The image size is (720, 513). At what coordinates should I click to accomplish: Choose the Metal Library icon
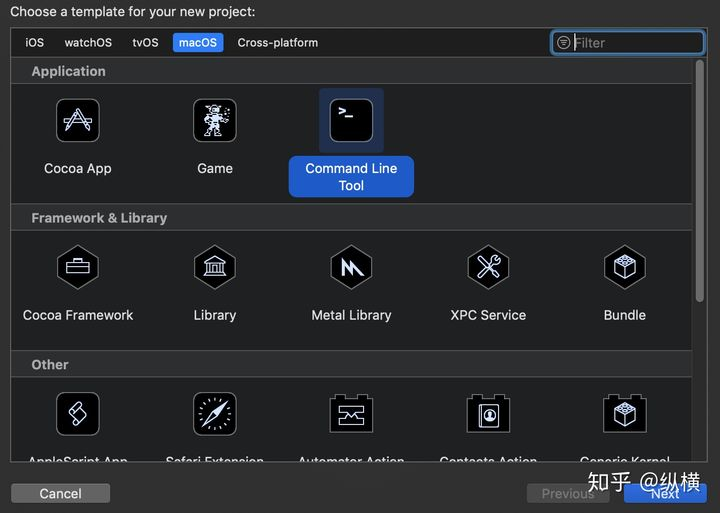(x=351, y=267)
